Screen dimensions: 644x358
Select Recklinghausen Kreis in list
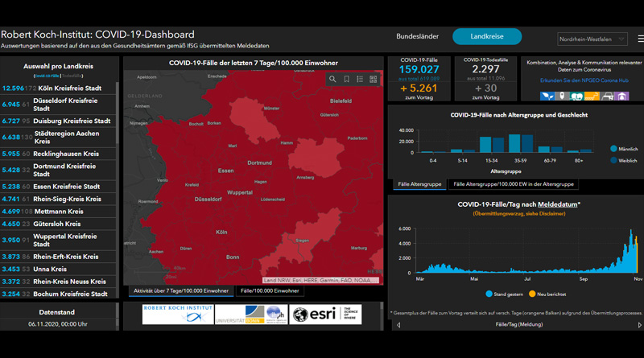(x=58, y=154)
